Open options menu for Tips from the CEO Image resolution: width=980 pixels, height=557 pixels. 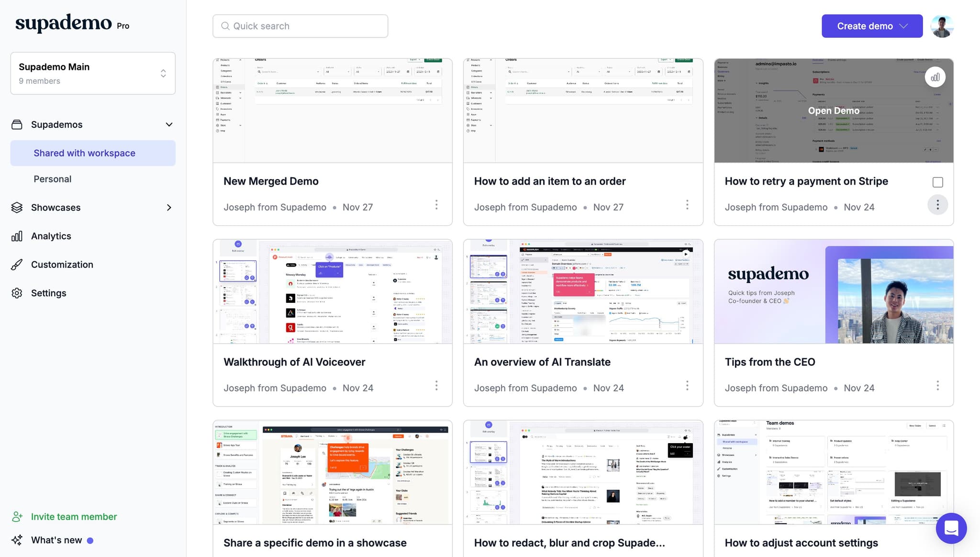(x=937, y=386)
